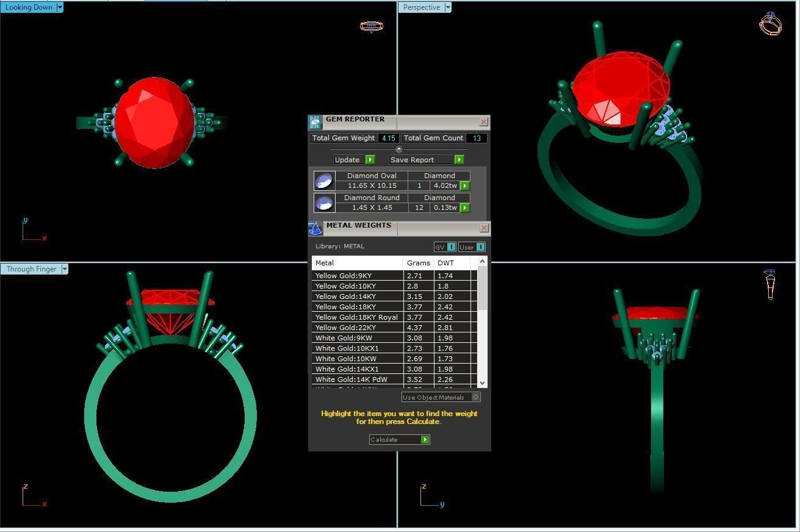
Task: Click quantity 12 in Diamond Round row
Action: tap(419, 207)
